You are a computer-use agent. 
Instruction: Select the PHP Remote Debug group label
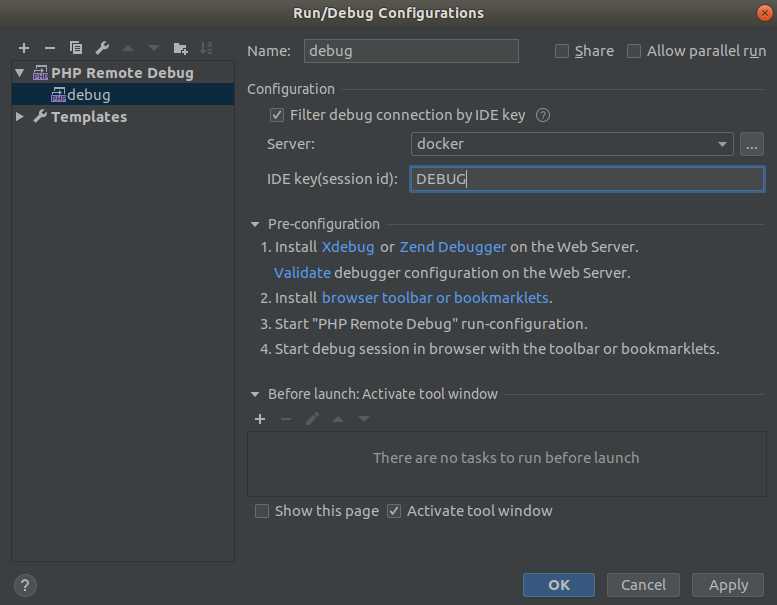click(x=122, y=73)
